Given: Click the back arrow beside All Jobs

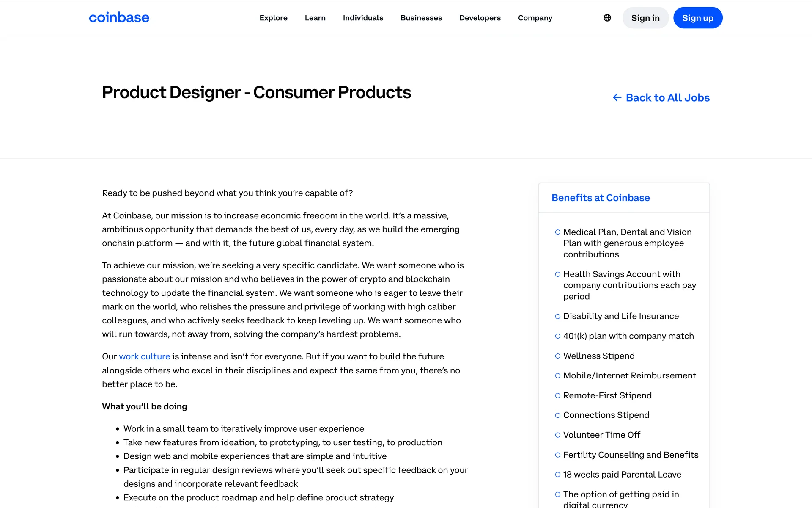Looking at the screenshot, I should click(617, 98).
